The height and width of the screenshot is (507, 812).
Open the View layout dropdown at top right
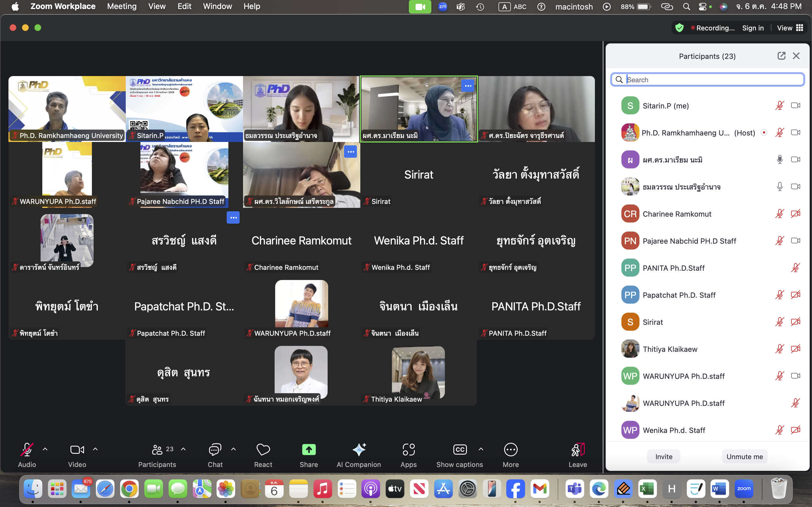click(x=790, y=28)
